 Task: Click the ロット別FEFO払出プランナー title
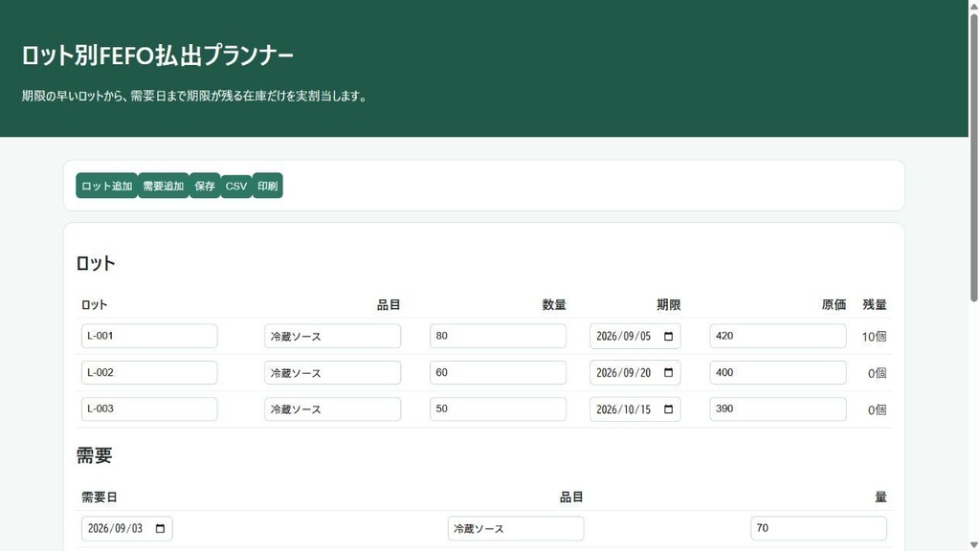tap(158, 55)
